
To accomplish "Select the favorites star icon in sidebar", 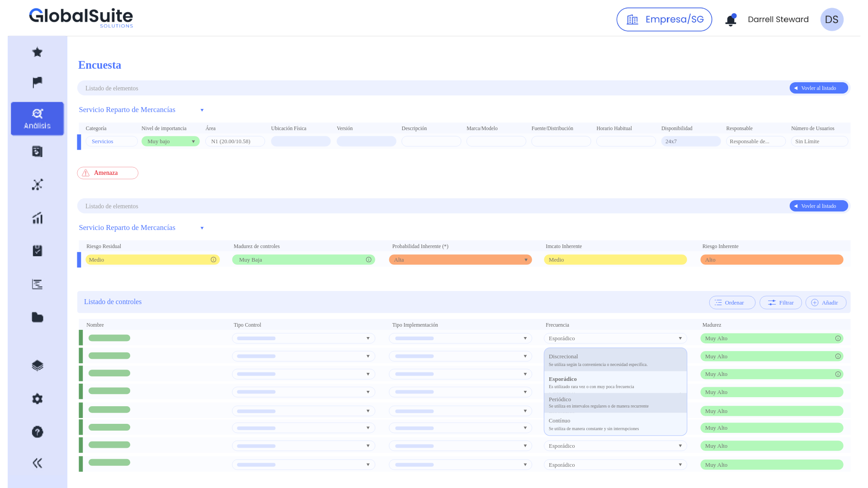I will [37, 52].
